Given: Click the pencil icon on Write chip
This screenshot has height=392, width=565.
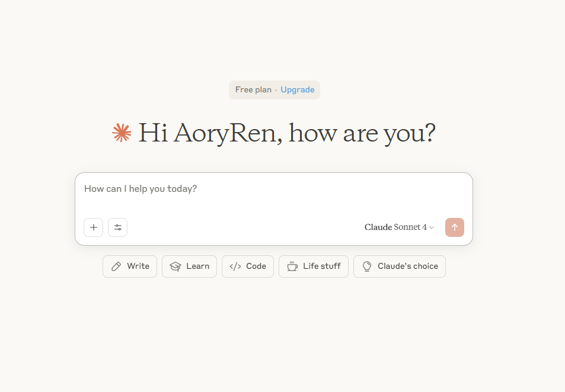Looking at the screenshot, I should 116,266.
